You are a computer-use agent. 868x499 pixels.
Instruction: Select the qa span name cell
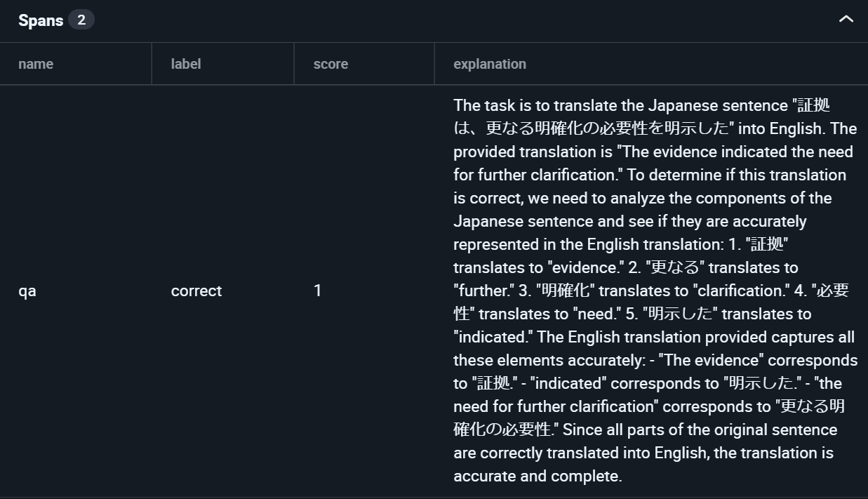coord(27,291)
